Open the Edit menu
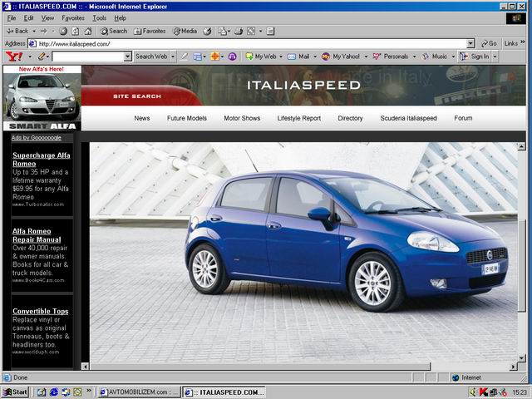Image resolution: width=532 pixels, height=399 pixels. point(28,18)
